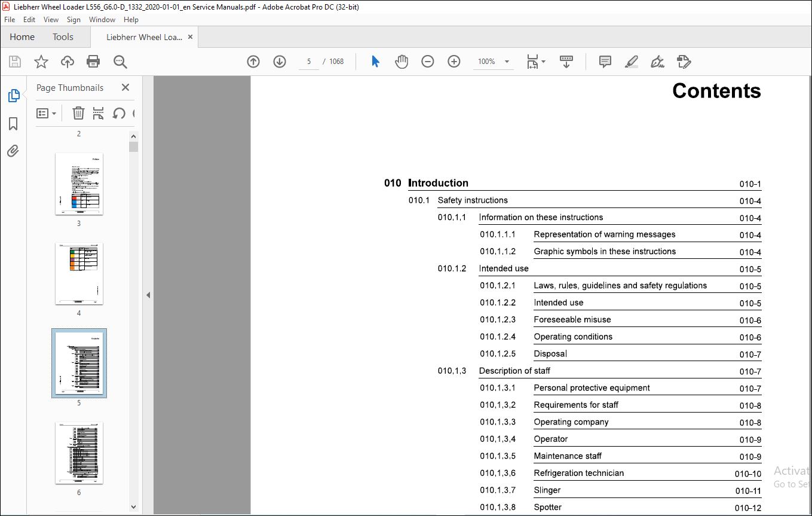Image resolution: width=812 pixels, height=516 pixels.
Task: Go to next page arrow
Action: [x=280, y=62]
